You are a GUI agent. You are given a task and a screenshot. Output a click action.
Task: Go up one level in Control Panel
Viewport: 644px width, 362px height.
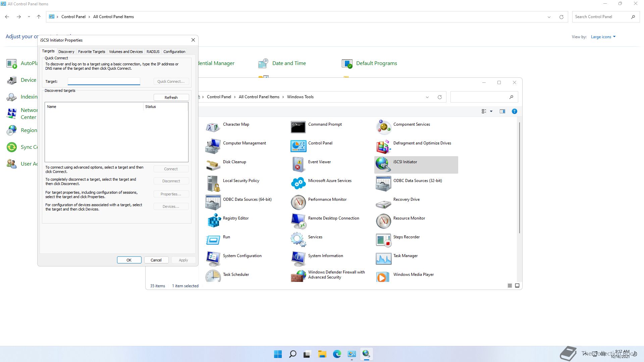click(39, 17)
